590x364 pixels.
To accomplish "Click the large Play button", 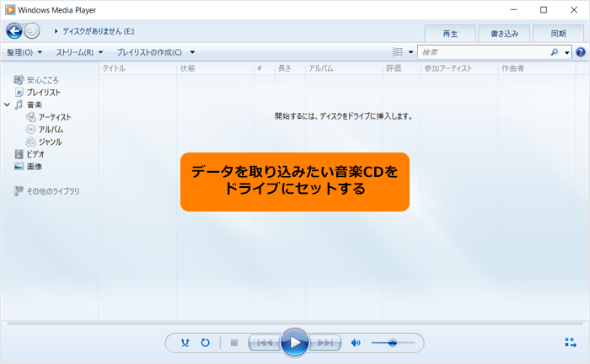I will (295, 342).
